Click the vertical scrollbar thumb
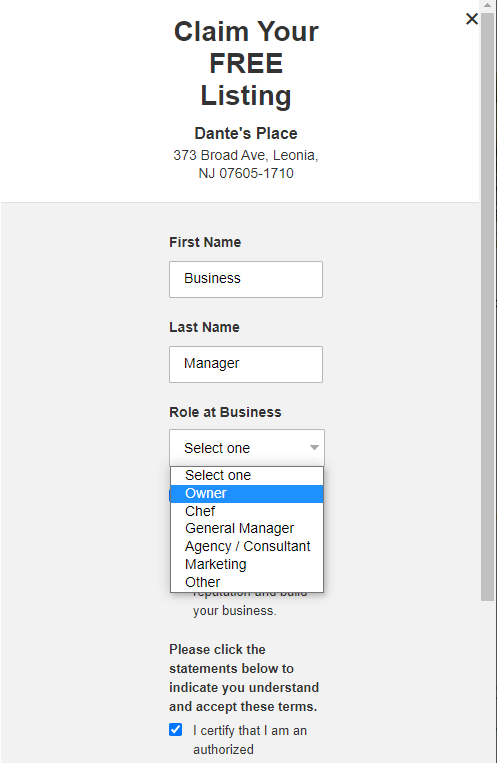Image resolution: width=497 pixels, height=763 pixels. pos(487,307)
